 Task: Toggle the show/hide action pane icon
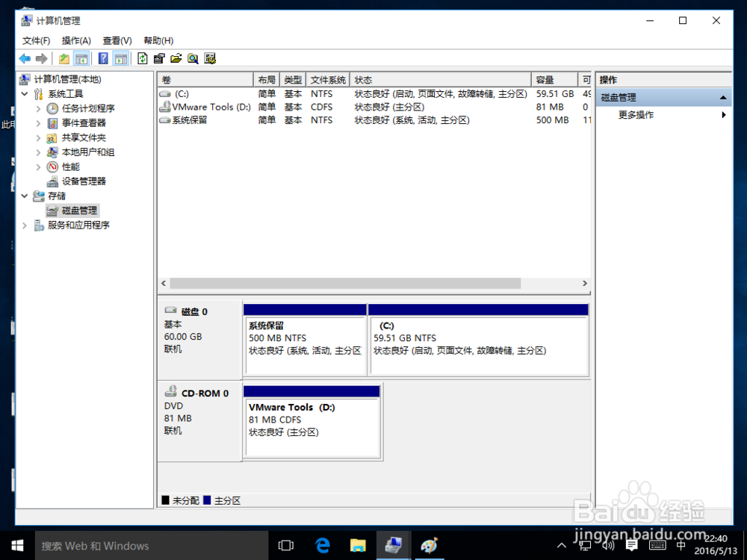coord(121,58)
